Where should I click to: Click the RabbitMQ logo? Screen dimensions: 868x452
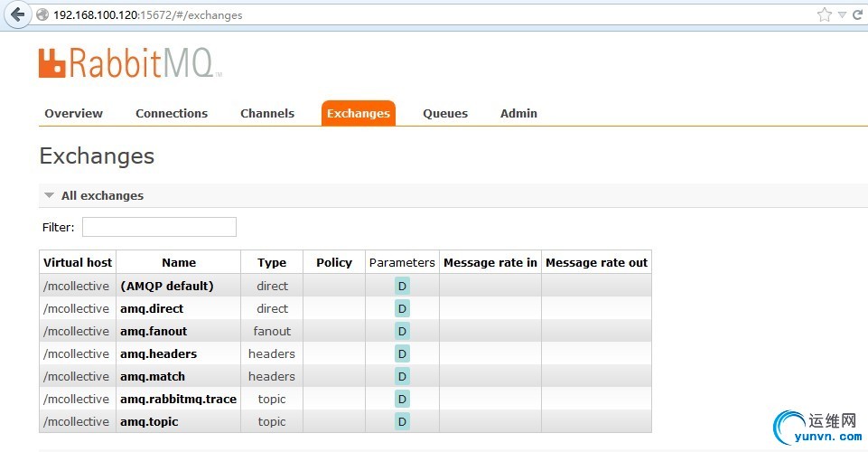point(130,62)
